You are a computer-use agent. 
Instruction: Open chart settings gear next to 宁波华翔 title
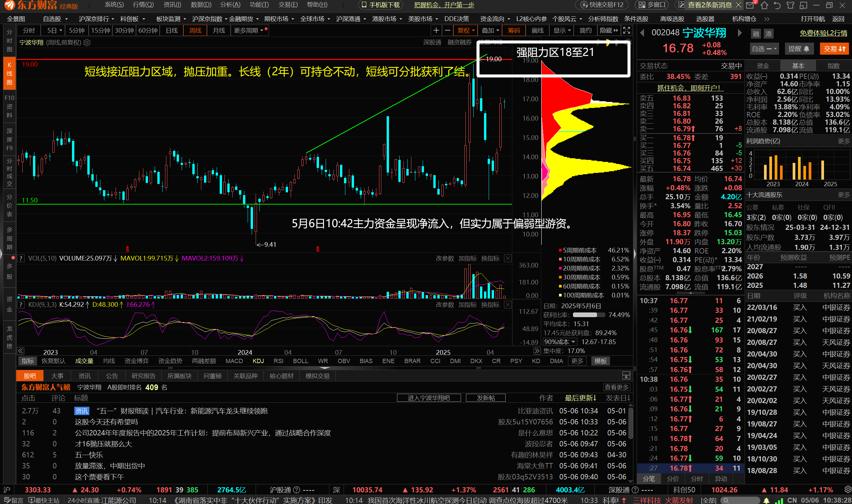point(87,42)
